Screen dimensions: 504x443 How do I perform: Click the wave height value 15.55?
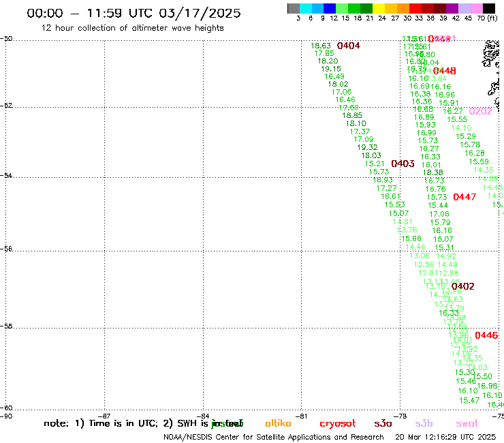tap(457, 119)
